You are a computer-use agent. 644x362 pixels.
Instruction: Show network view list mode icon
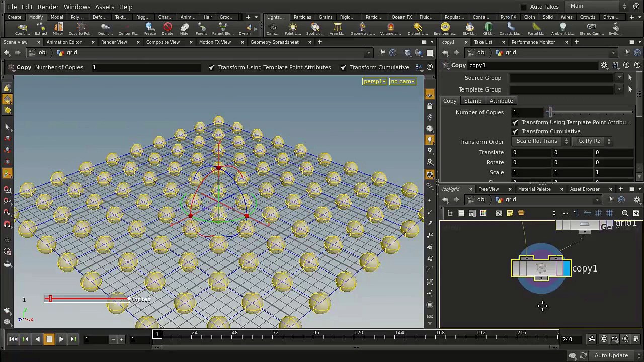coord(461,213)
